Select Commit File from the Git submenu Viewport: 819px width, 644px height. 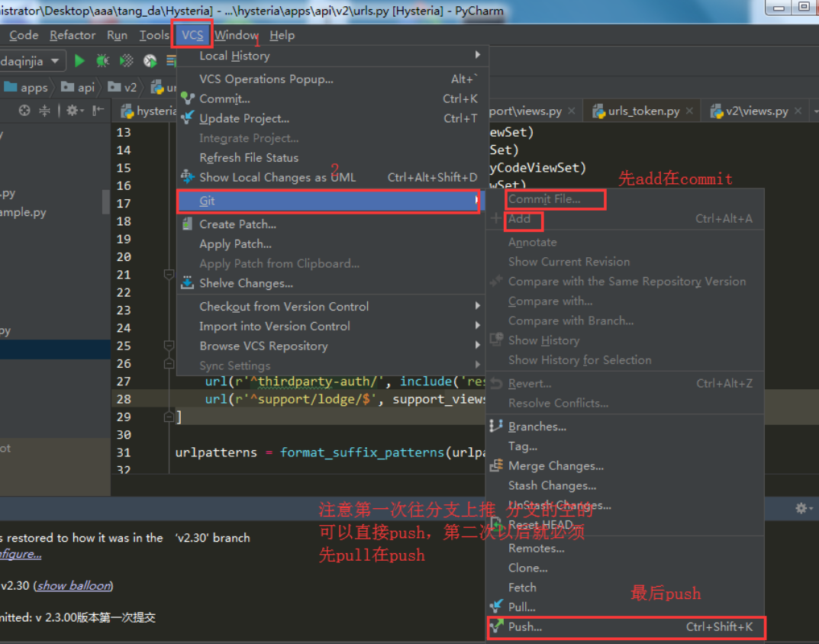(555, 199)
